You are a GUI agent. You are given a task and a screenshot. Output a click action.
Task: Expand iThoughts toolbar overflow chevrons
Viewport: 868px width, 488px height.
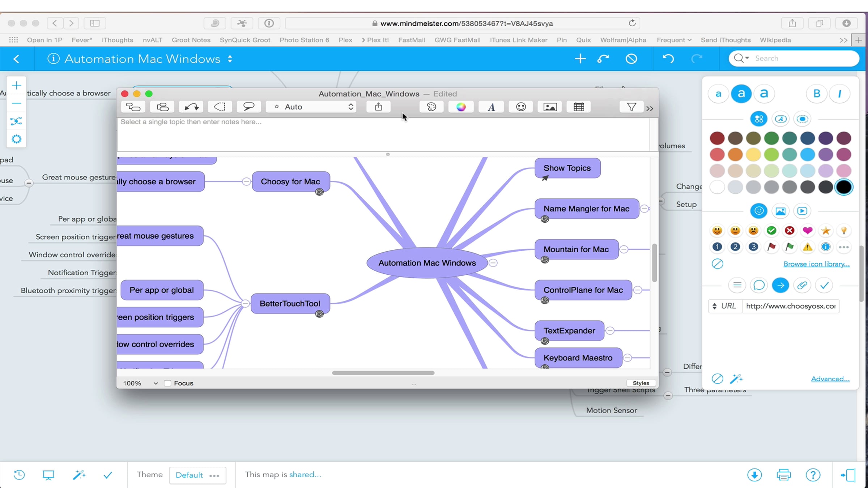pyautogui.click(x=650, y=108)
